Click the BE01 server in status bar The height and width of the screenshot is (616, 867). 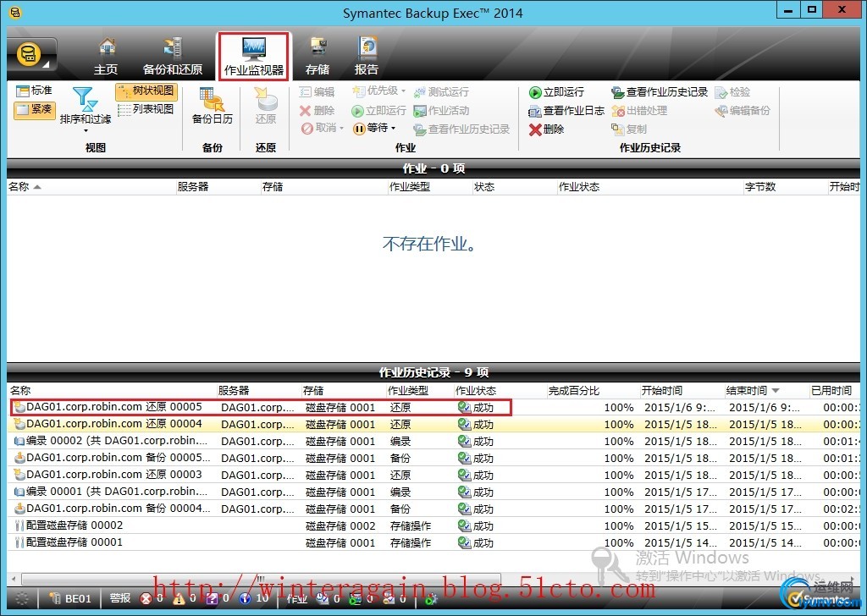coord(69,598)
